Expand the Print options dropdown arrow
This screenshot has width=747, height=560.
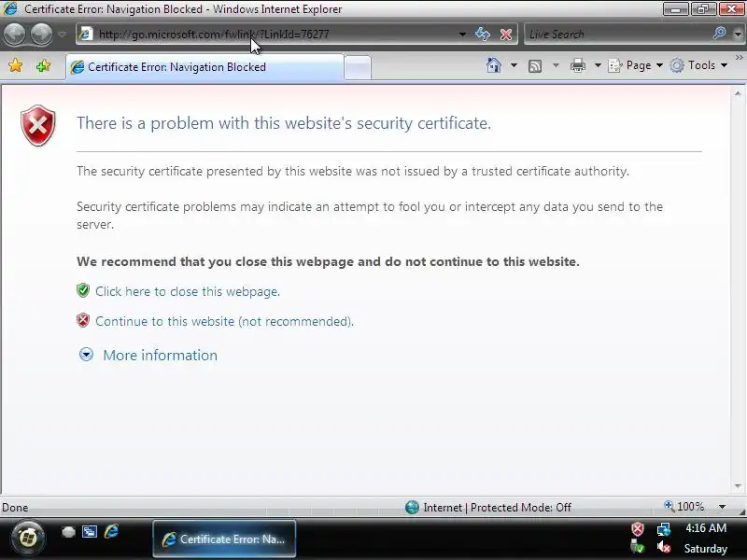tap(598, 65)
